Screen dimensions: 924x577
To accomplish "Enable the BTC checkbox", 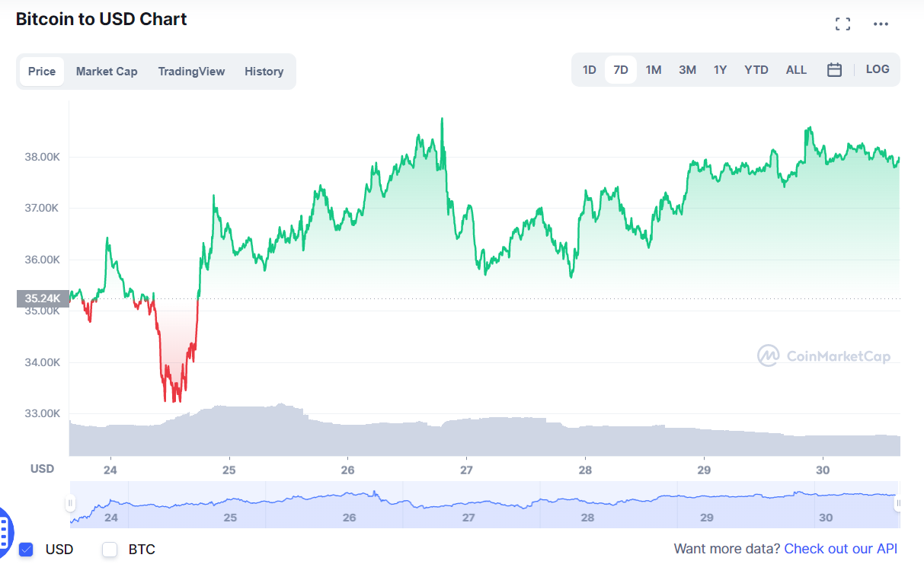I will [x=109, y=549].
